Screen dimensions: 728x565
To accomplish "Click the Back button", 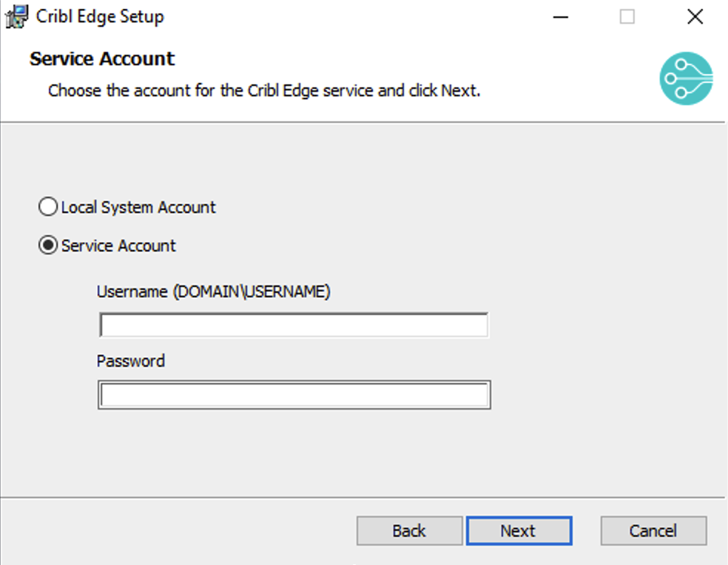I will (409, 530).
